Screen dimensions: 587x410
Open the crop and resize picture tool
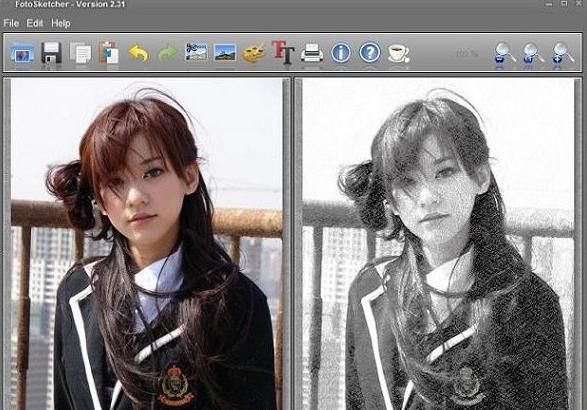pyautogui.click(x=196, y=52)
